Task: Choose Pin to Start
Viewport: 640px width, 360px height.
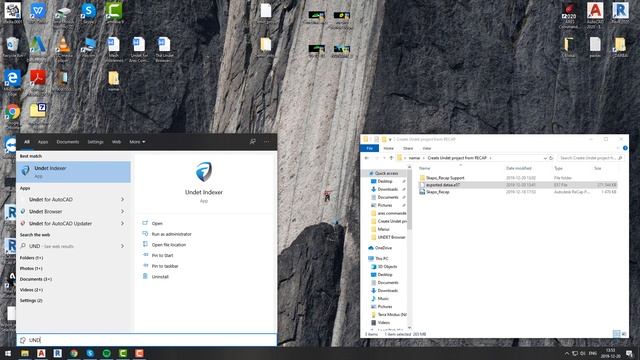Action: coord(162,256)
